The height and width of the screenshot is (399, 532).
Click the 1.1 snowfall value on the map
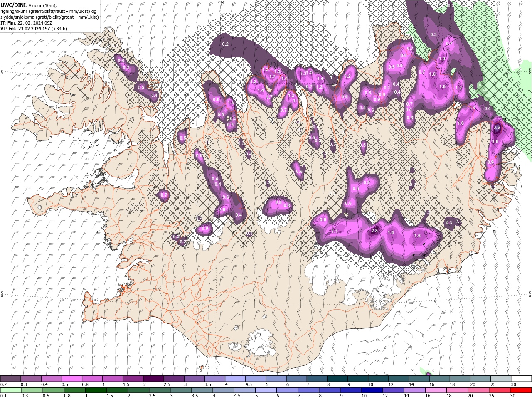(x=335, y=232)
